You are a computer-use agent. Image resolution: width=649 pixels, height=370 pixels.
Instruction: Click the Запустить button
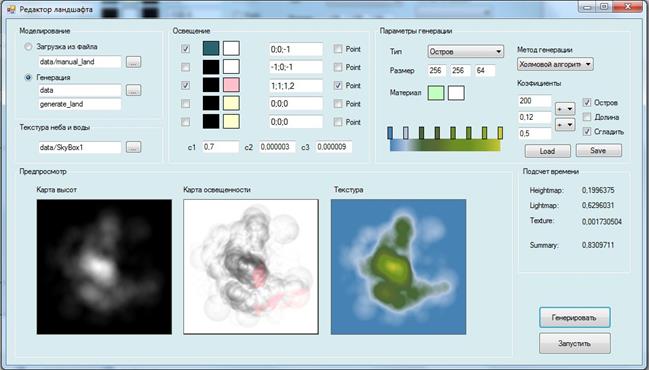coord(574,344)
